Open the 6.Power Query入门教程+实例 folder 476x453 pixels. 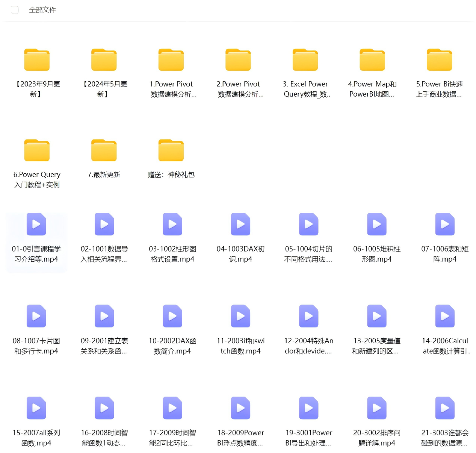pyautogui.click(x=37, y=150)
